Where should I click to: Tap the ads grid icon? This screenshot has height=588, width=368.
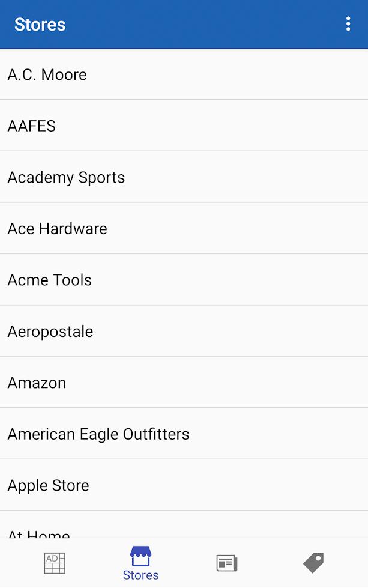(x=55, y=563)
